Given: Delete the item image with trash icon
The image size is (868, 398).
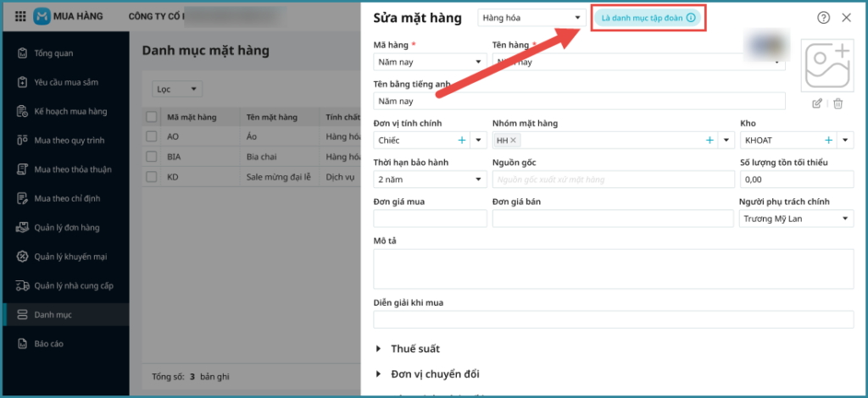Looking at the screenshot, I should point(838,103).
